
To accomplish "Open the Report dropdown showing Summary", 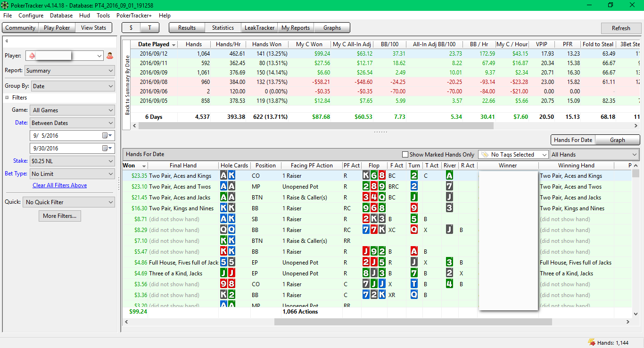I will (x=69, y=71).
